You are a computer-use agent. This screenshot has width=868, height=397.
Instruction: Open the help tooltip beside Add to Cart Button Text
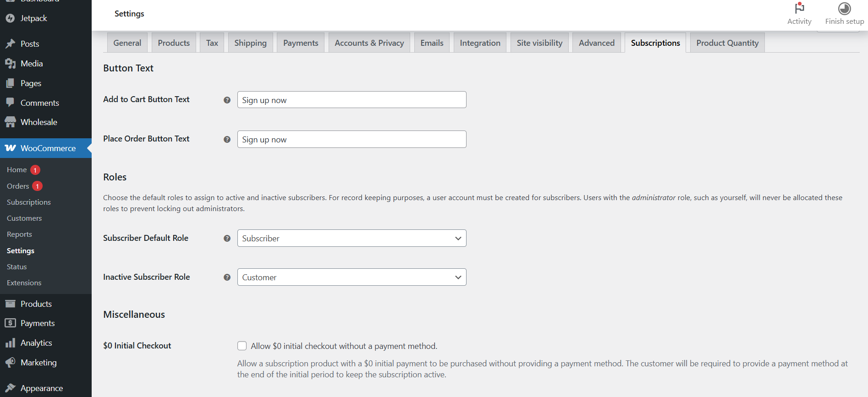click(x=227, y=99)
